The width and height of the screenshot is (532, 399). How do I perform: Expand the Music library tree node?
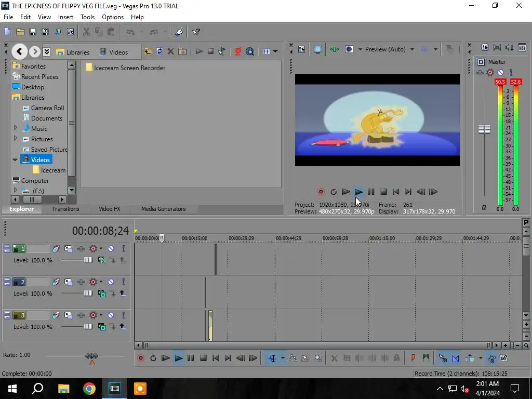(x=15, y=128)
